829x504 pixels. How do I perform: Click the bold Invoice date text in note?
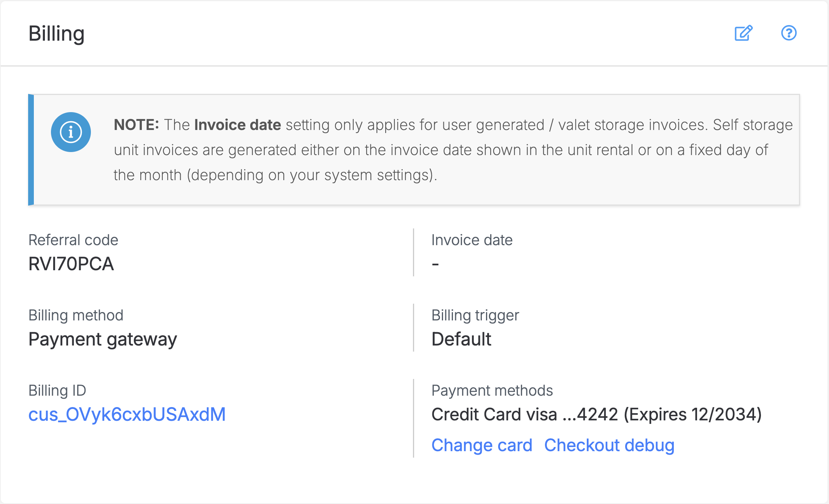click(x=237, y=125)
